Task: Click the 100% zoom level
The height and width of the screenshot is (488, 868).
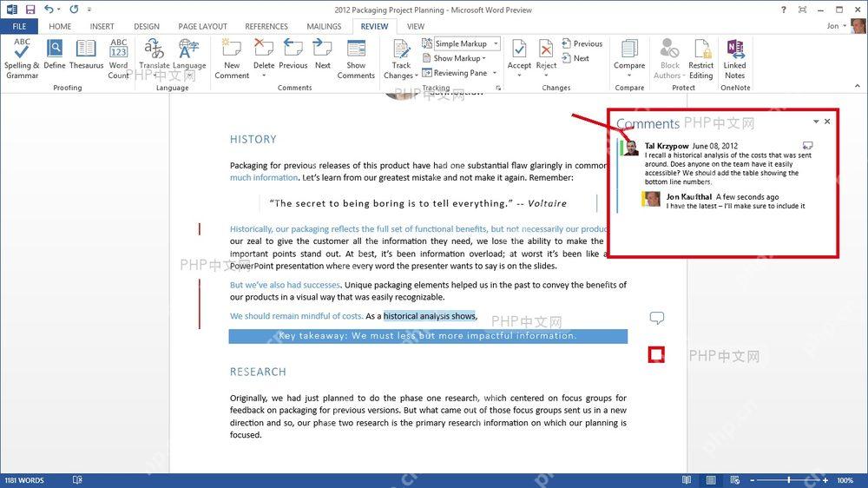Action: pos(845,480)
